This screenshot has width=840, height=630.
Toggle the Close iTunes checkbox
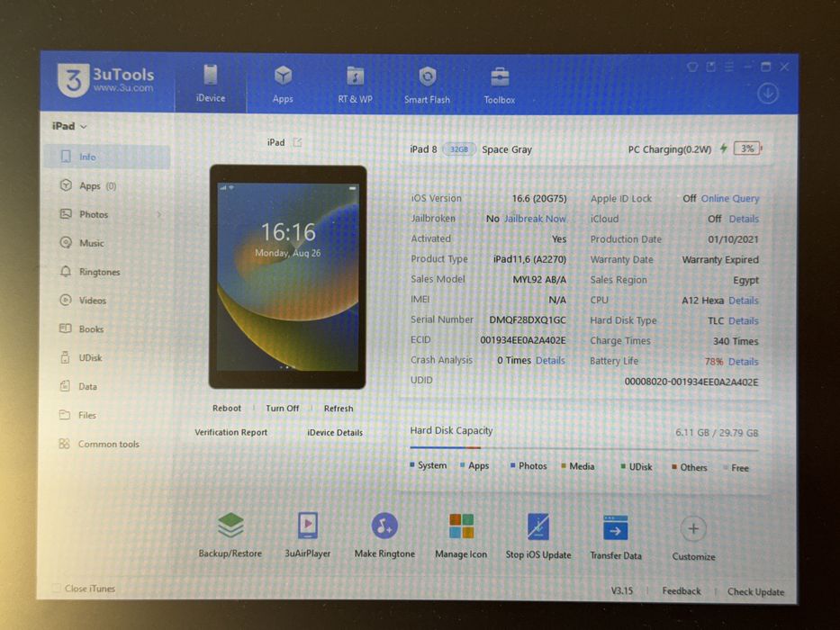pos(56,589)
